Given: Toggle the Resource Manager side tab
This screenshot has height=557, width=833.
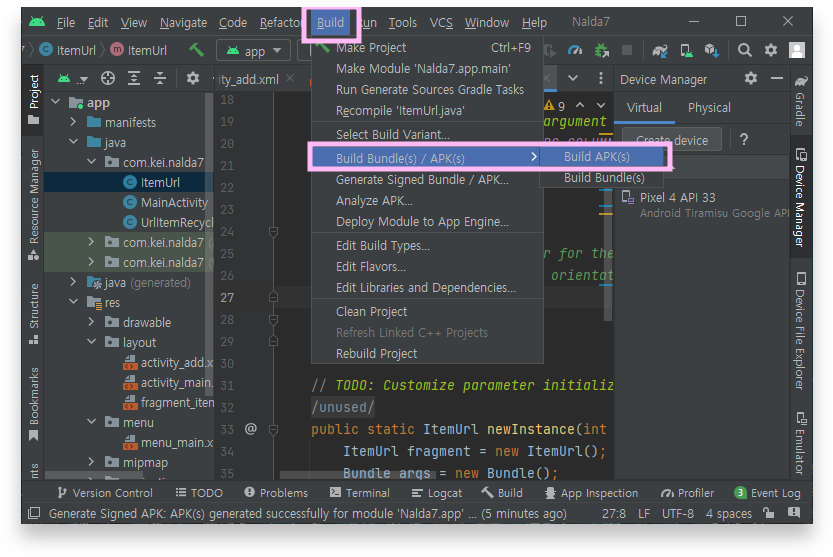Looking at the screenshot, I should coord(33,204).
